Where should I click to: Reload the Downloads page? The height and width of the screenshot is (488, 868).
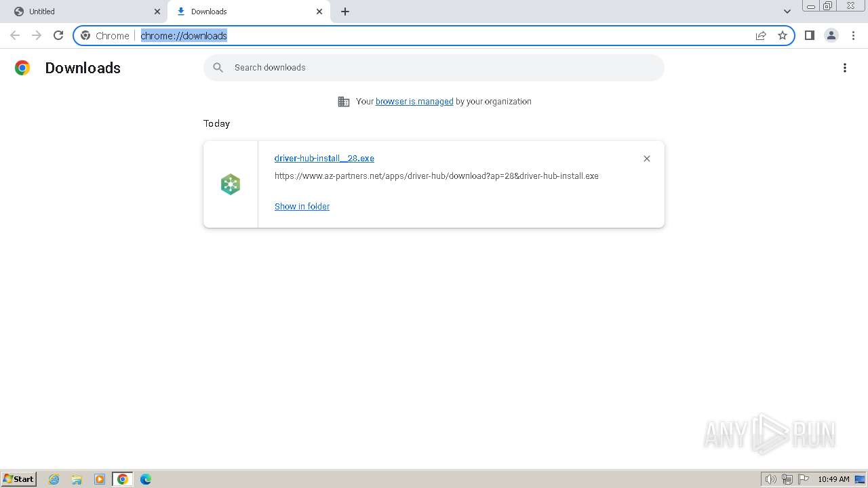pos(58,35)
